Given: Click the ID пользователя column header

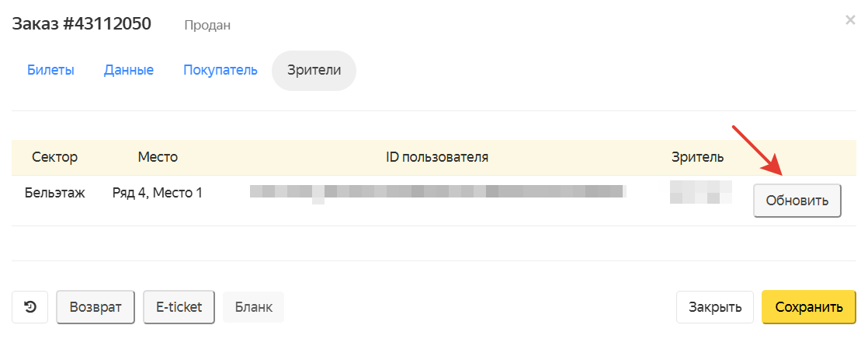Looking at the screenshot, I should 437,157.
